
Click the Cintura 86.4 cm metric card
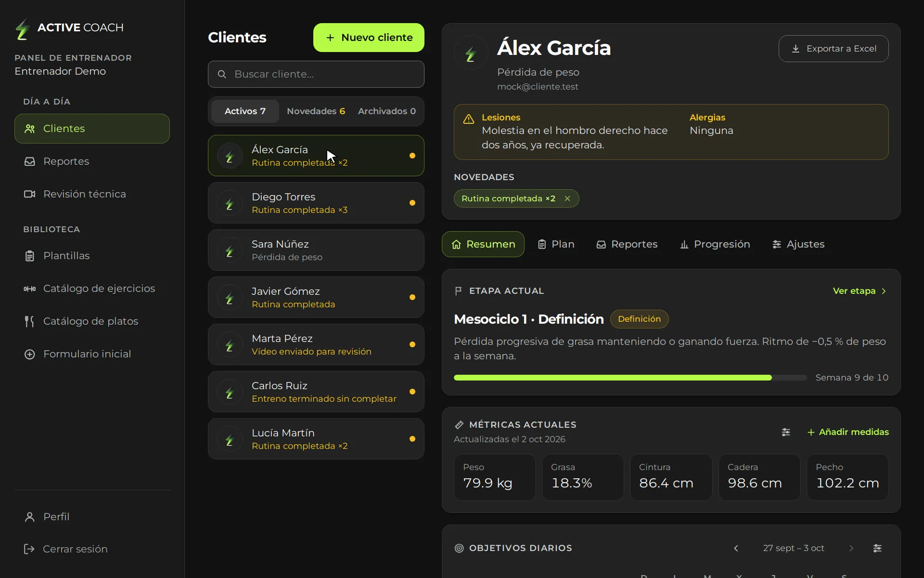pos(671,477)
